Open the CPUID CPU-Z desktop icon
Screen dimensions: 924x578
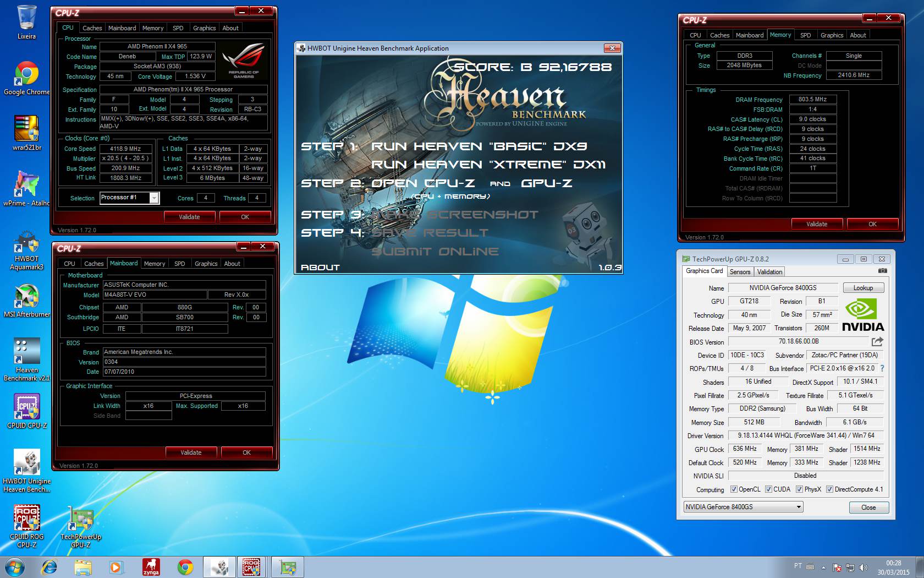pos(26,411)
